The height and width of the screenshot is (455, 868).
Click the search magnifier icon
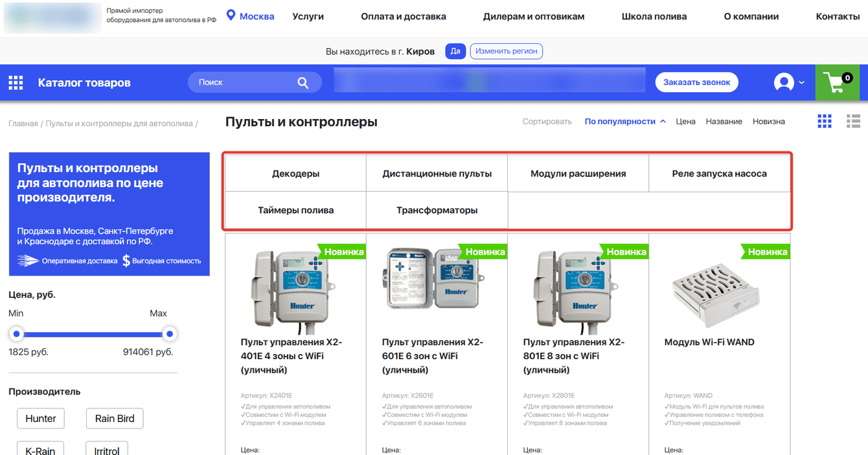coord(303,82)
